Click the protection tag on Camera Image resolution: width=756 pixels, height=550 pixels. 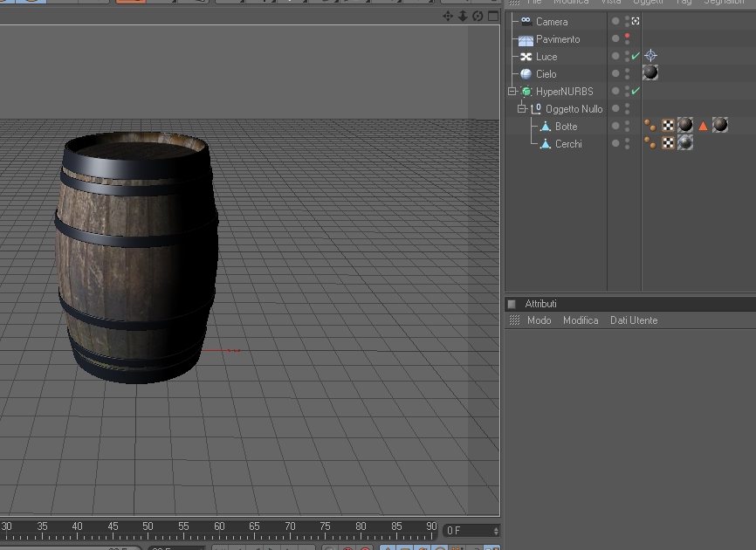pos(636,21)
